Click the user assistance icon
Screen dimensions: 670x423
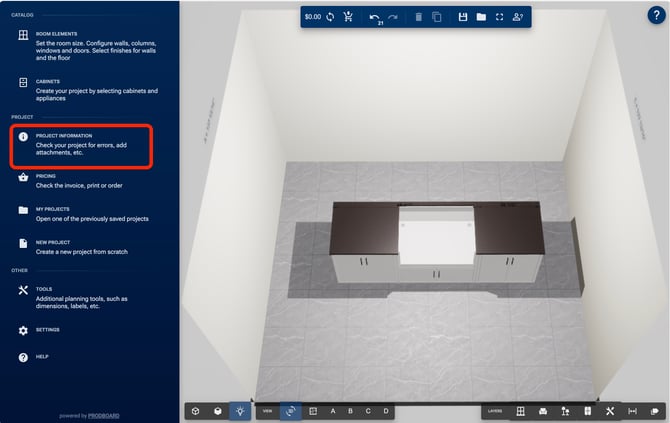517,17
